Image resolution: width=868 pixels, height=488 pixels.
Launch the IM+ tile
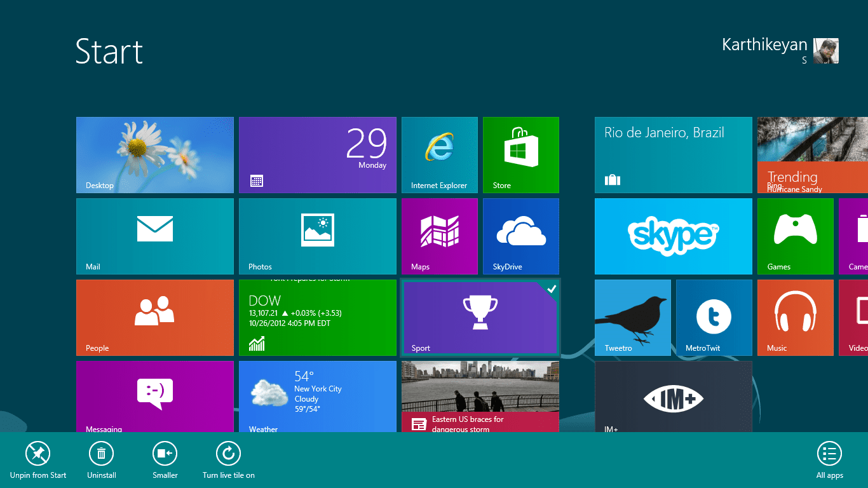[x=674, y=396]
